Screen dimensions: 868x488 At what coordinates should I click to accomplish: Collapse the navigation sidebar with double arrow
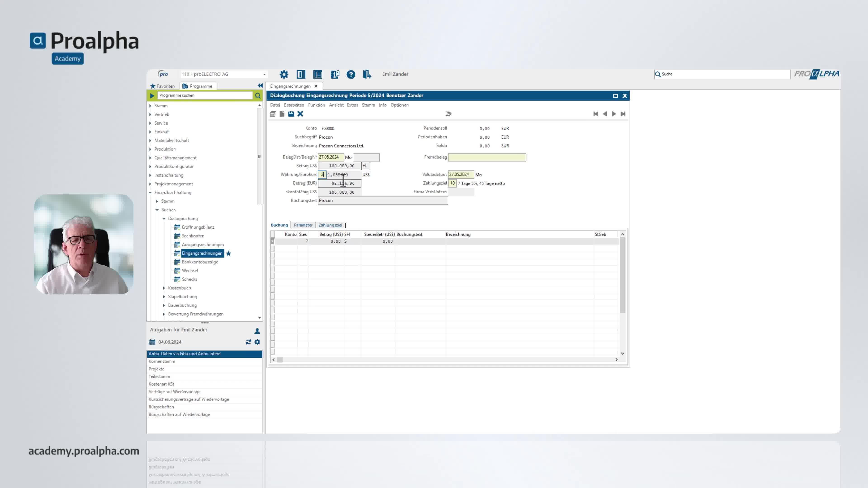pyautogui.click(x=260, y=86)
